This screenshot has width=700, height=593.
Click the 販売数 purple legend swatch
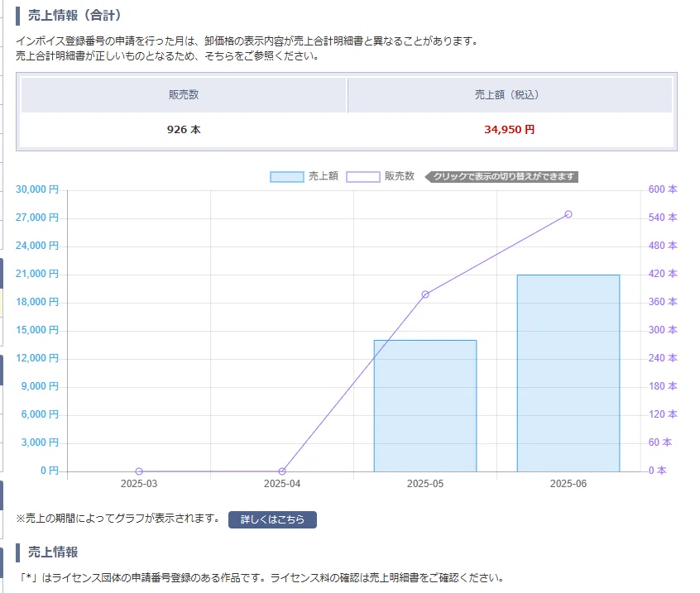click(x=363, y=177)
